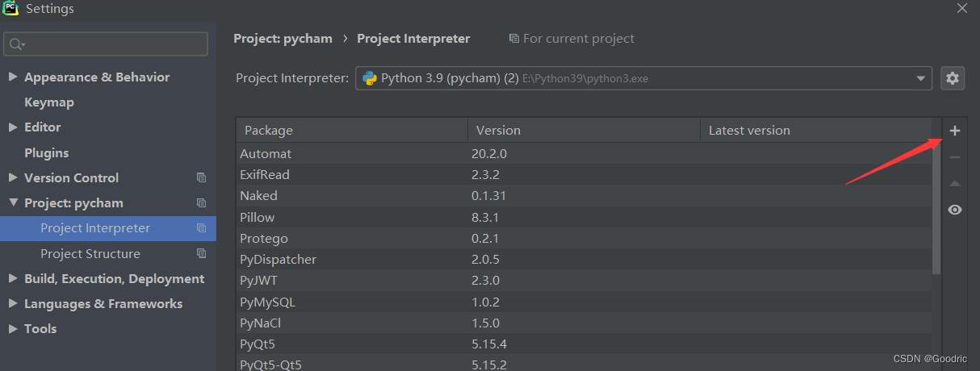Collapse the Project: pycham section
This screenshot has height=371, width=980.
[13, 202]
